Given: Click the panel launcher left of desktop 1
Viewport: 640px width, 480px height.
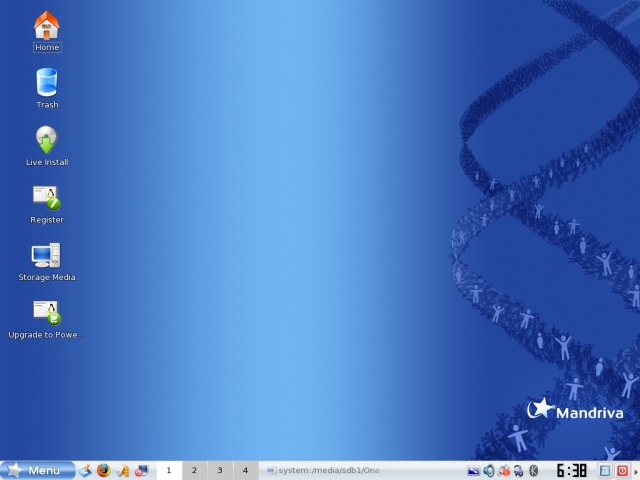Looking at the screenshot, I should [141, 470].
